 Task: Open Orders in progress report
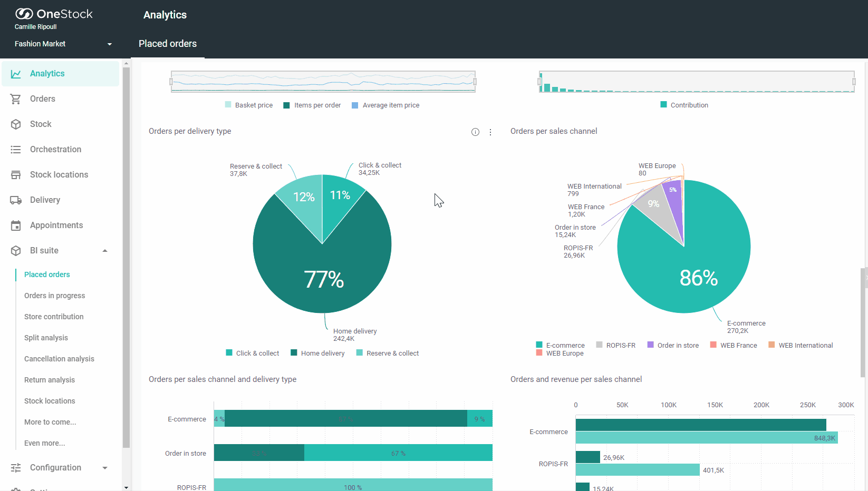[54, 296]
